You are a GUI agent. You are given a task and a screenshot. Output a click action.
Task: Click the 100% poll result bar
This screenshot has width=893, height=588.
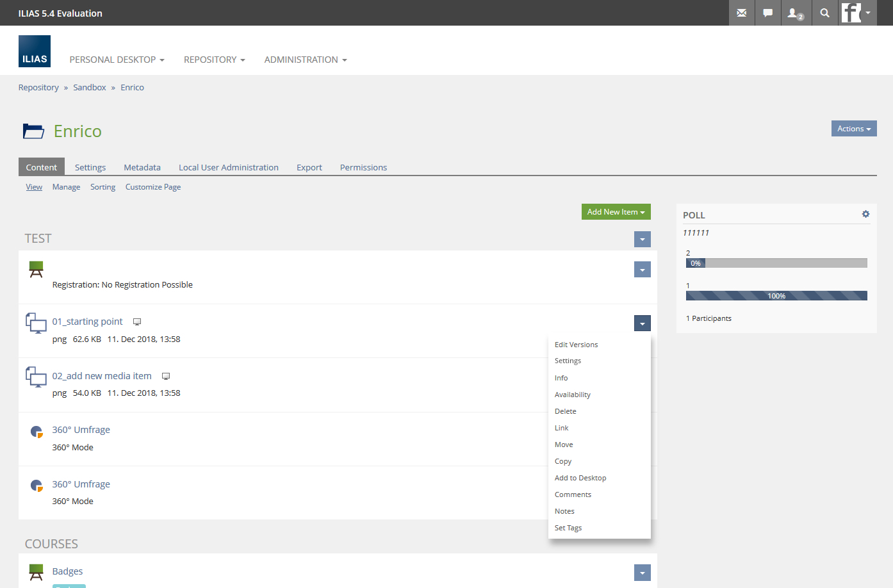tap(776, 296)
